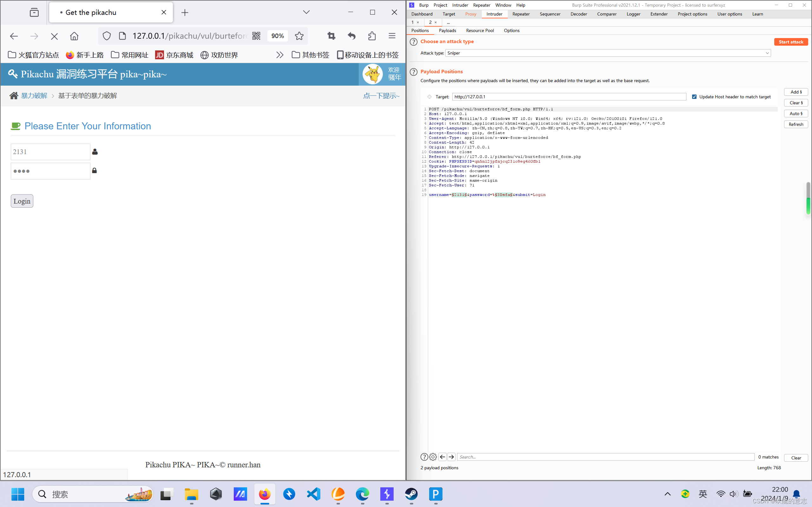
Task: Click the Refresh button in Positions
Action: tap(796, 124)
